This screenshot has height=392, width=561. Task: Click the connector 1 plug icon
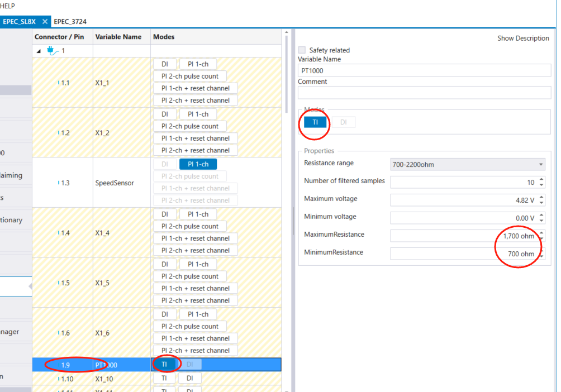click(53, 50)
